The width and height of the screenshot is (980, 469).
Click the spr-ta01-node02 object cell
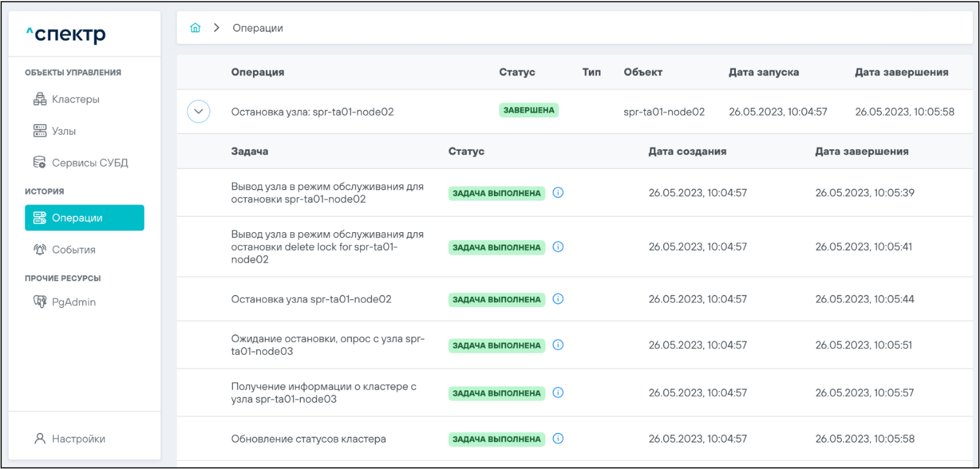pos(664,112)
